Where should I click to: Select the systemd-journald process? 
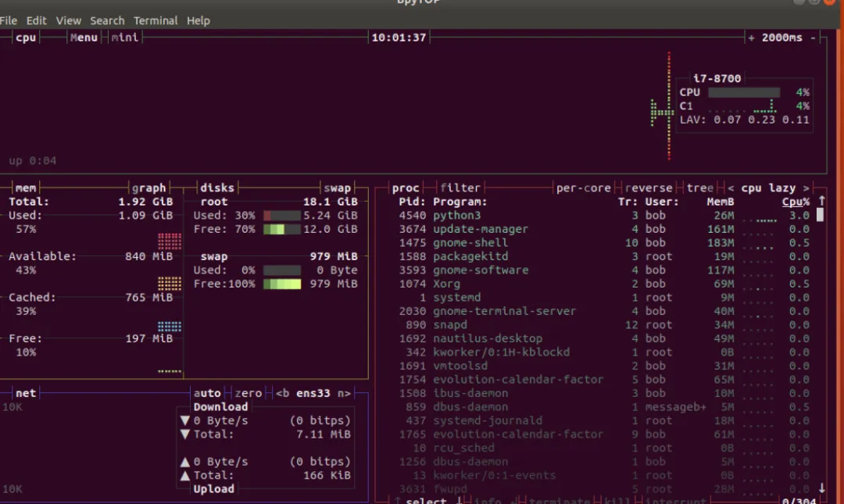tap(604, 420)
